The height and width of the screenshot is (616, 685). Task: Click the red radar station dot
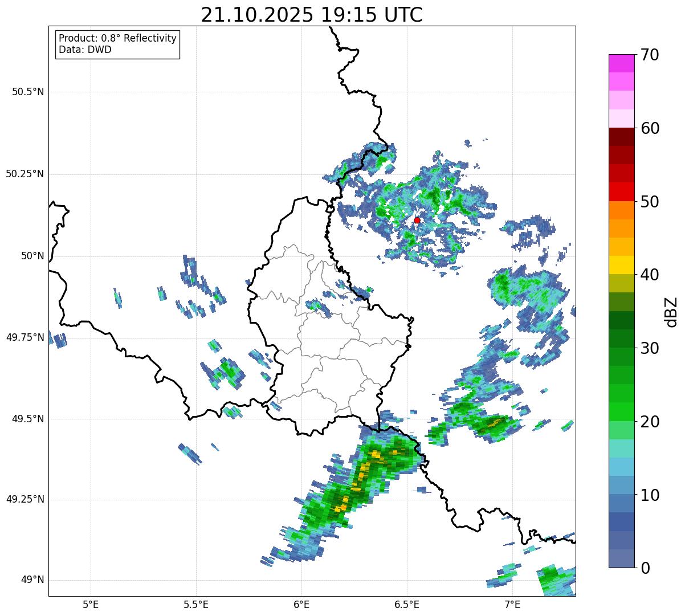(417, 220)
